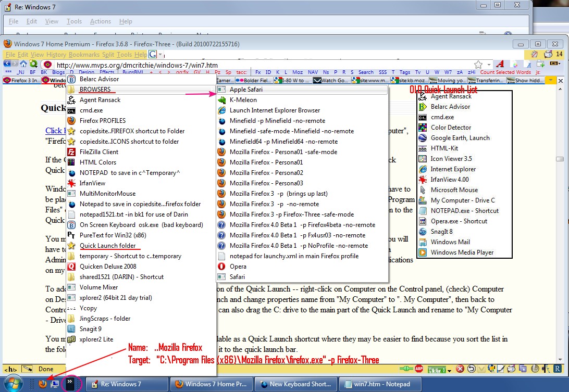Launch Opera from the BROWSERS submenu
The height and width of the screenshot is (392, 569).
(302, 267)
